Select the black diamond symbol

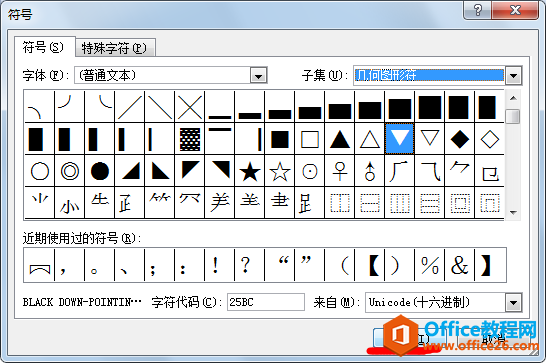(x=459, y=139)
